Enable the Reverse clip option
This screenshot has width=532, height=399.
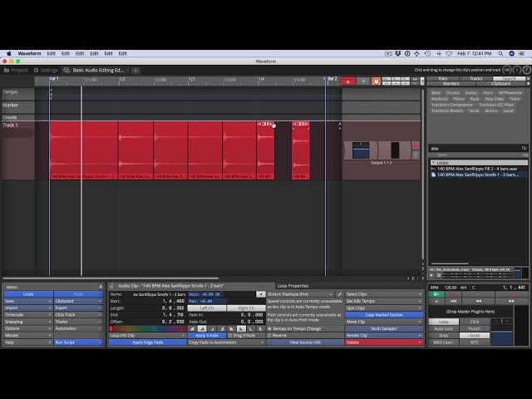[305, 335]
